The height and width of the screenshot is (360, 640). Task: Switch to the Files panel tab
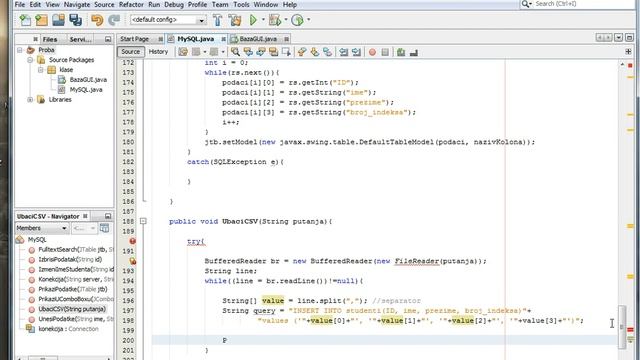pos(50,39)
